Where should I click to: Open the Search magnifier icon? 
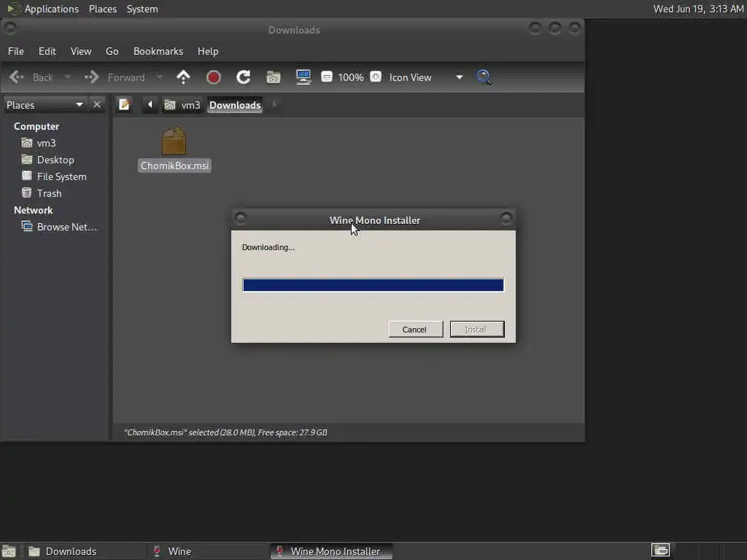(484, 77)
